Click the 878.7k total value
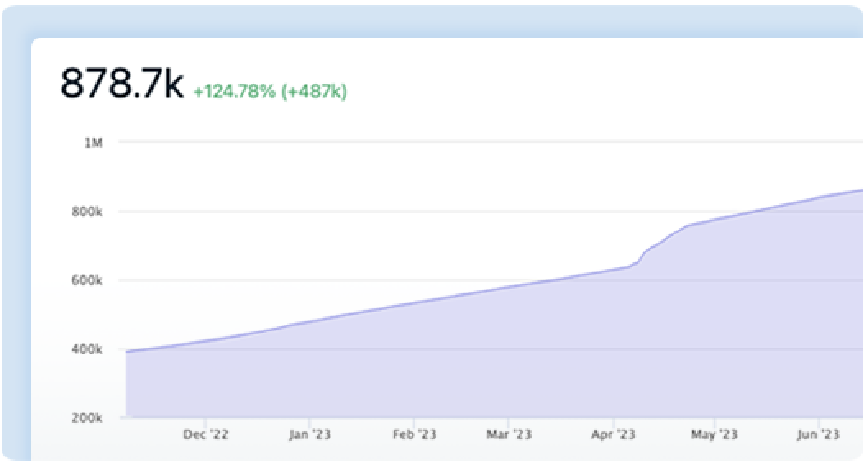This screenshot has width=868, height=464. (x=121, y=84)
